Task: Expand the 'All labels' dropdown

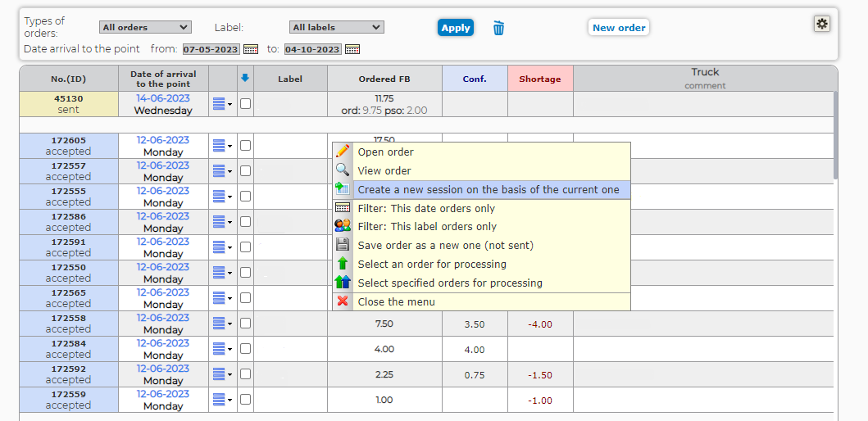Action: [x=336, y=28]
